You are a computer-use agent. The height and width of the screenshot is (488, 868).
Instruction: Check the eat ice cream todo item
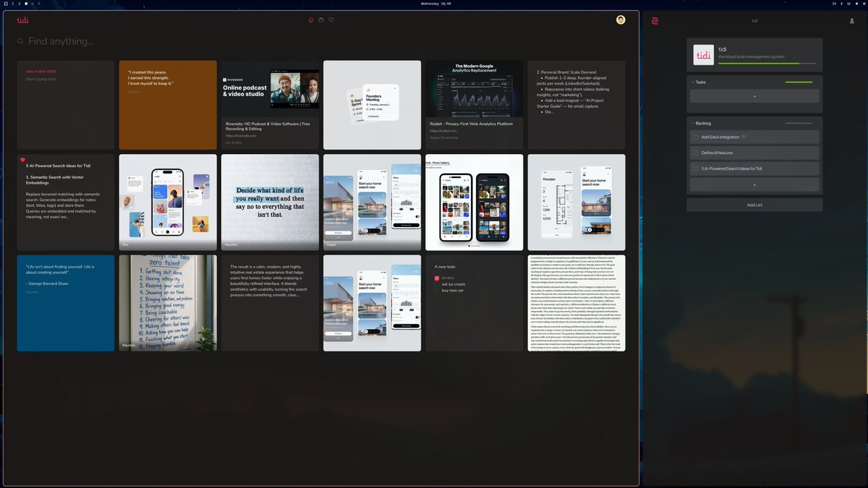click(x=436, y=285)
